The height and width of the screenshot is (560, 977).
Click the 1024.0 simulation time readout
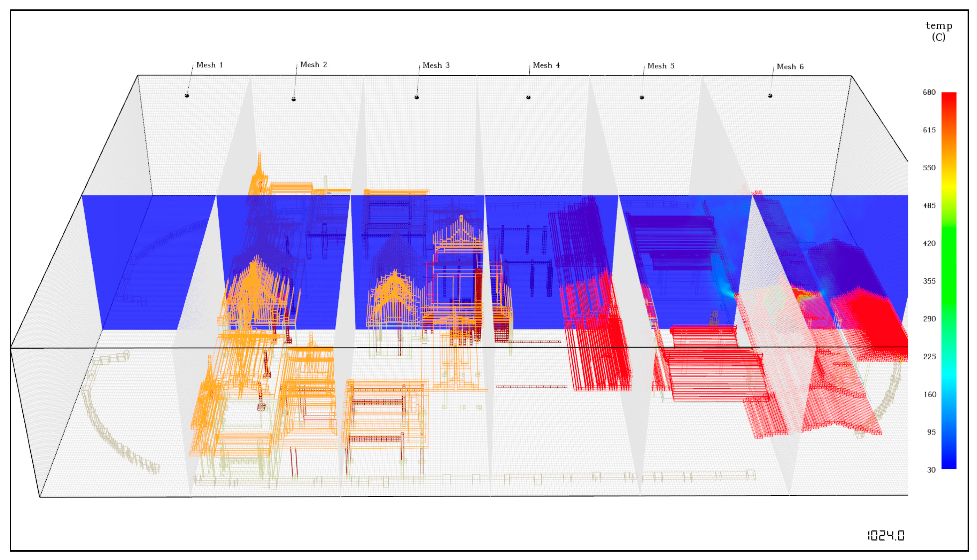(x=886, y=535)
